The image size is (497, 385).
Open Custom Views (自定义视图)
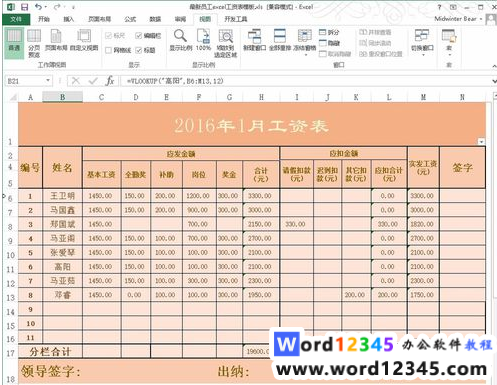pyautogui.click(x=84, y=40)
